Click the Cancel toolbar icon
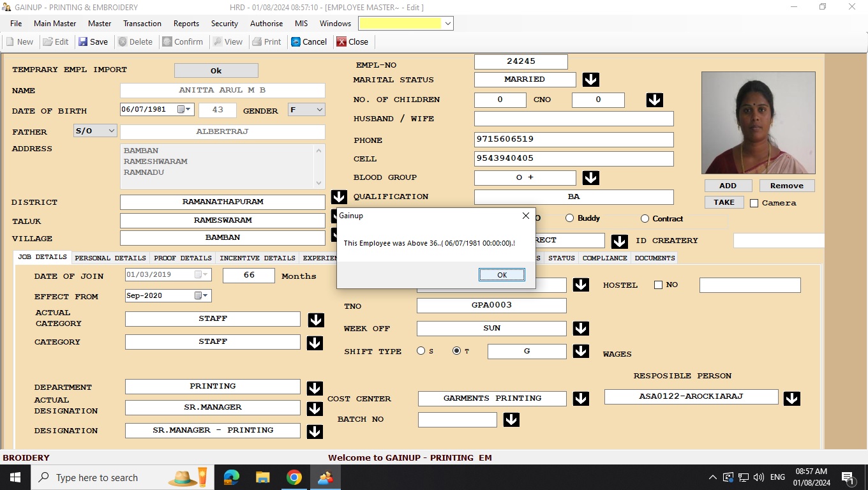Image resolution: width=868 pixels, height=490 pixels. 296,42
